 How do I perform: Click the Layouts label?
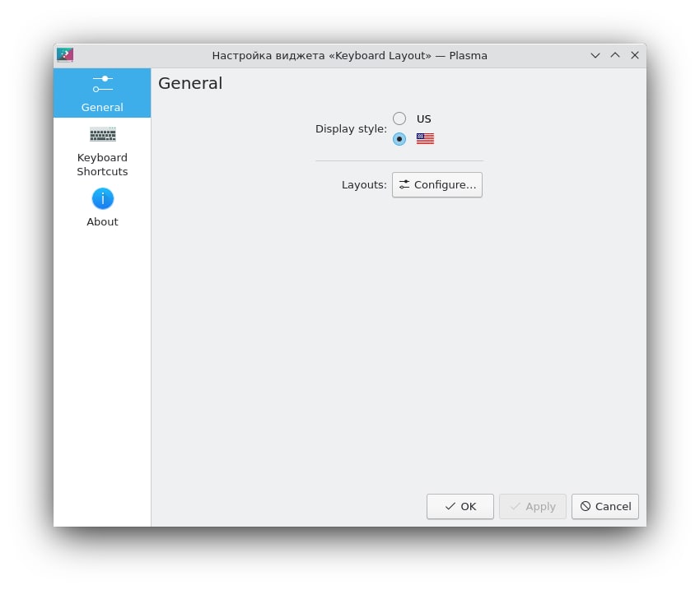[364, 184]
